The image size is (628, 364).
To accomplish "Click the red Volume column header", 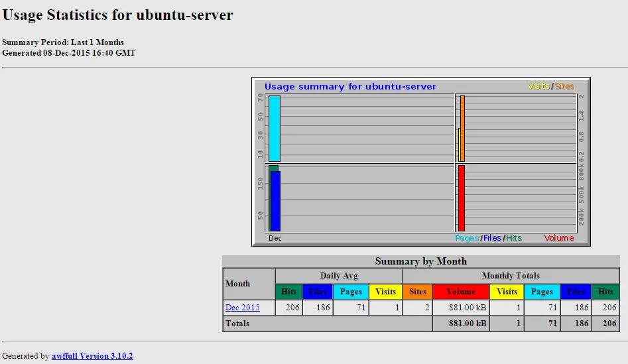I will [x=461, y=292].
